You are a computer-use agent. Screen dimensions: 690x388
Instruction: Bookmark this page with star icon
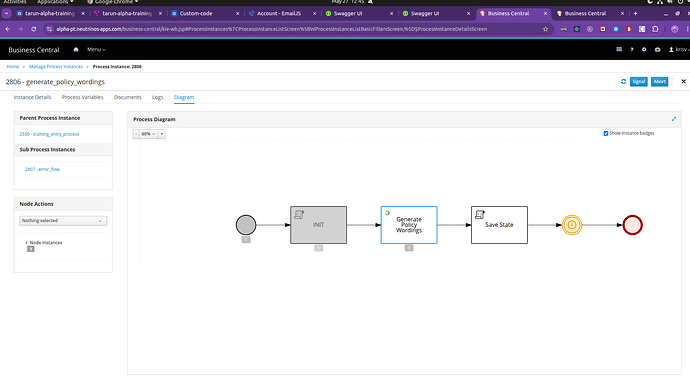pos(545,29)
